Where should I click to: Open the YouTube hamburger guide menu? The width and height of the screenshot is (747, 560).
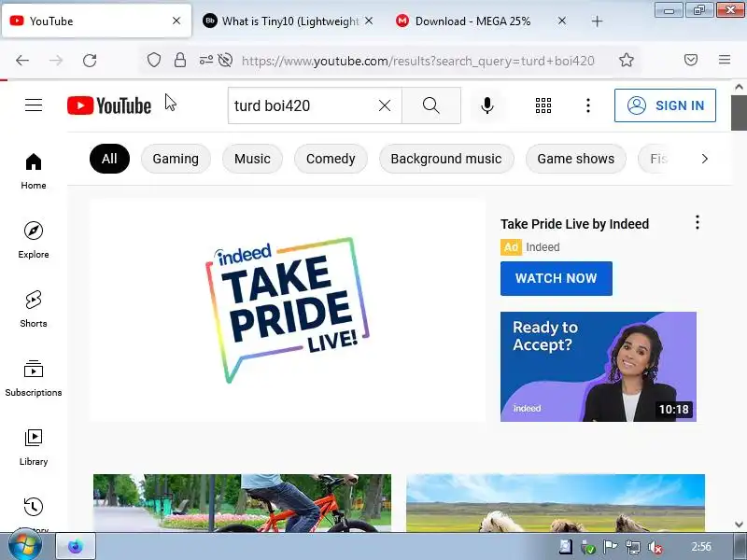(x=34, y=105)
